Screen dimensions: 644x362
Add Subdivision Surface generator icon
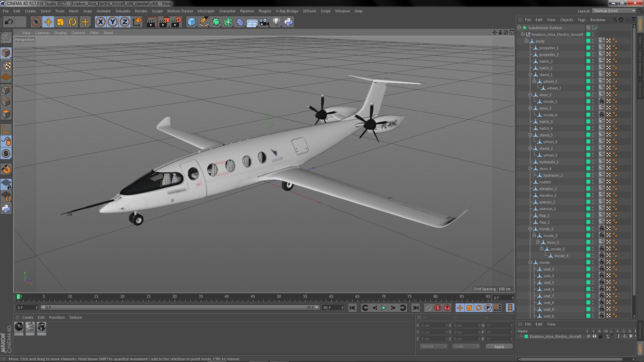[x=216, y=22]
